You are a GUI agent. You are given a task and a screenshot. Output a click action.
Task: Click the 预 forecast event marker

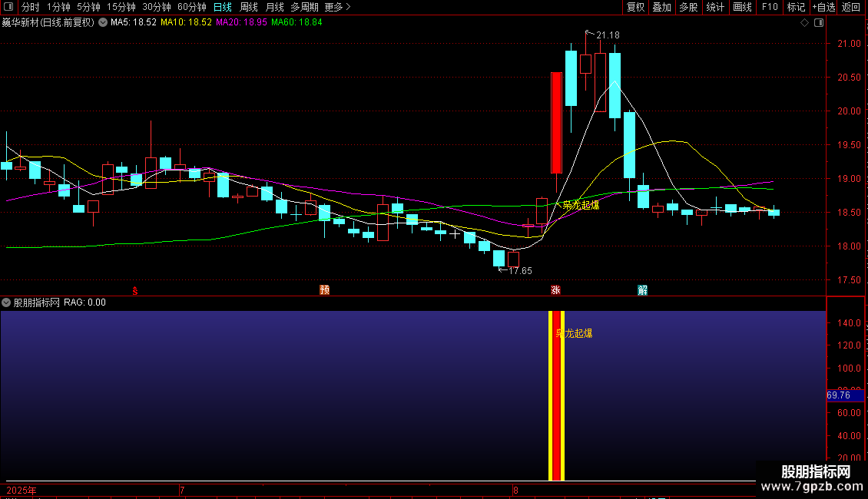(x=324, y=290)
